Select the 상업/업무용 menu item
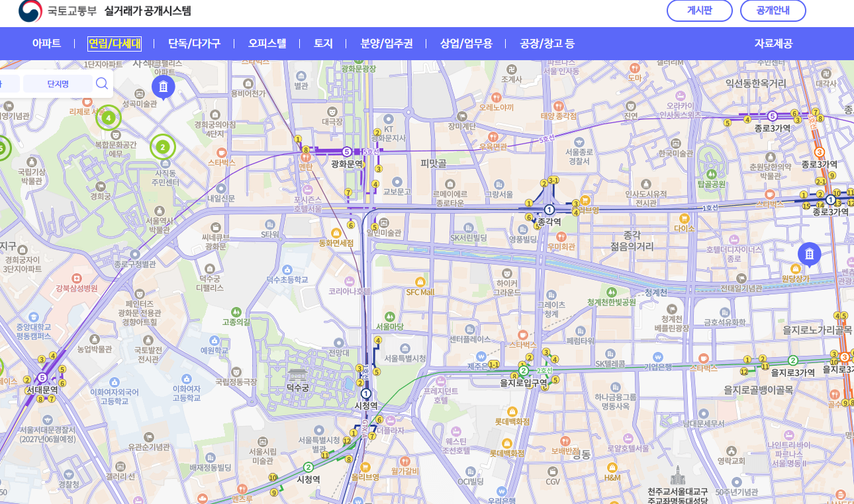 click(466, 44)
